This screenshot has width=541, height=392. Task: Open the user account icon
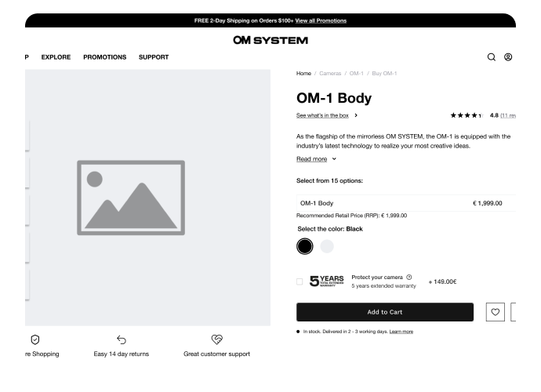pos(508,57)
